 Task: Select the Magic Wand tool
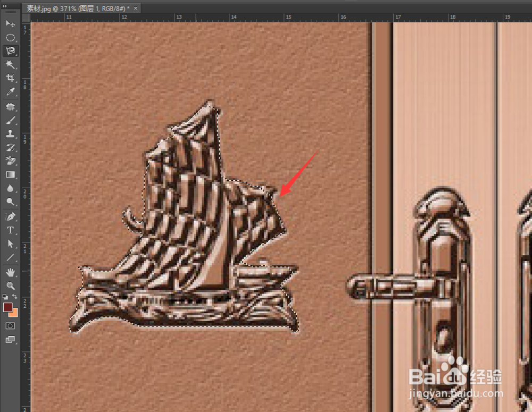(10, 64)
